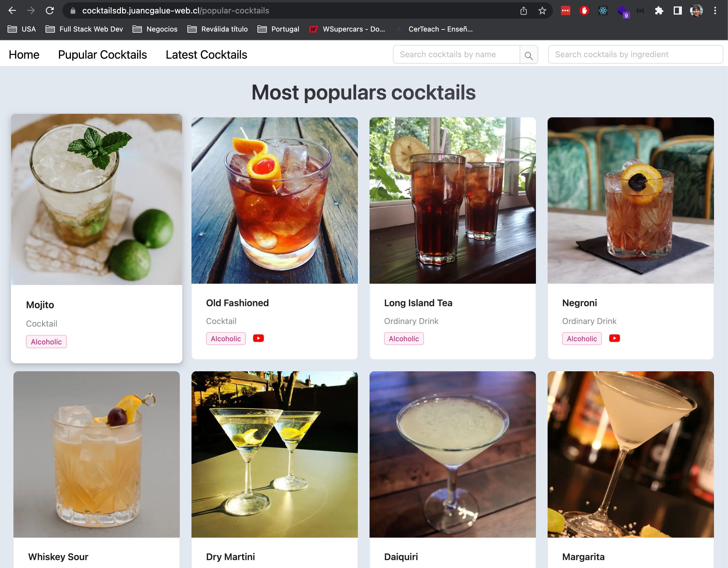Viewport: 728px width, 568px height.
Task: Open Old Fashioned YouTube video icon
Action: [x=258, y=338]
